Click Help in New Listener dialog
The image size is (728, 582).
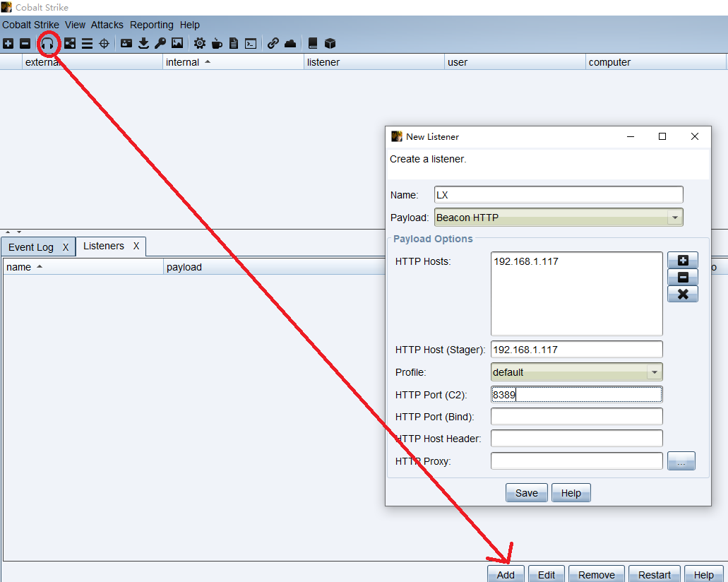pos(571,493)
